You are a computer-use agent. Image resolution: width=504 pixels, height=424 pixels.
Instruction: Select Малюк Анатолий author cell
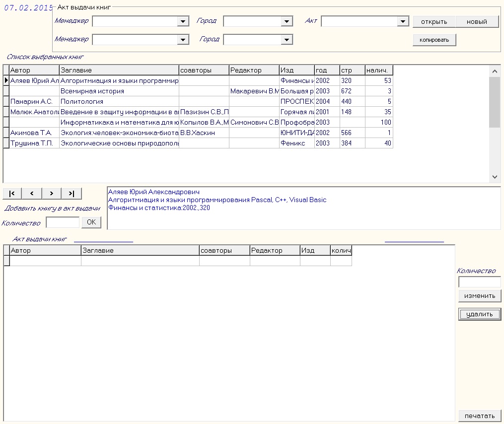[34, 112]
